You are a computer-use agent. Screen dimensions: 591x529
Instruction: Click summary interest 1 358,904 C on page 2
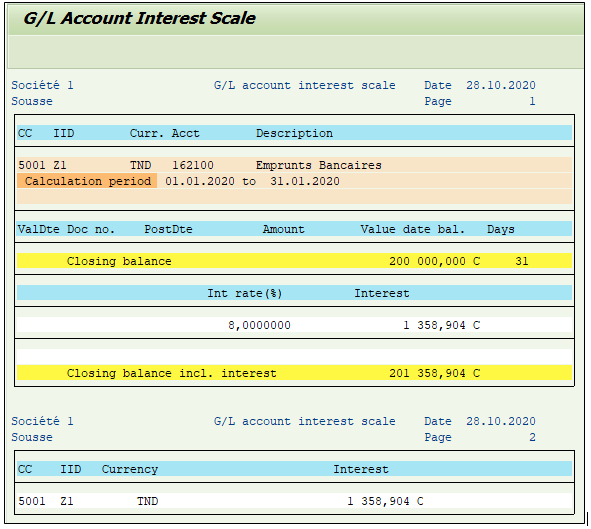coord(385,501)
